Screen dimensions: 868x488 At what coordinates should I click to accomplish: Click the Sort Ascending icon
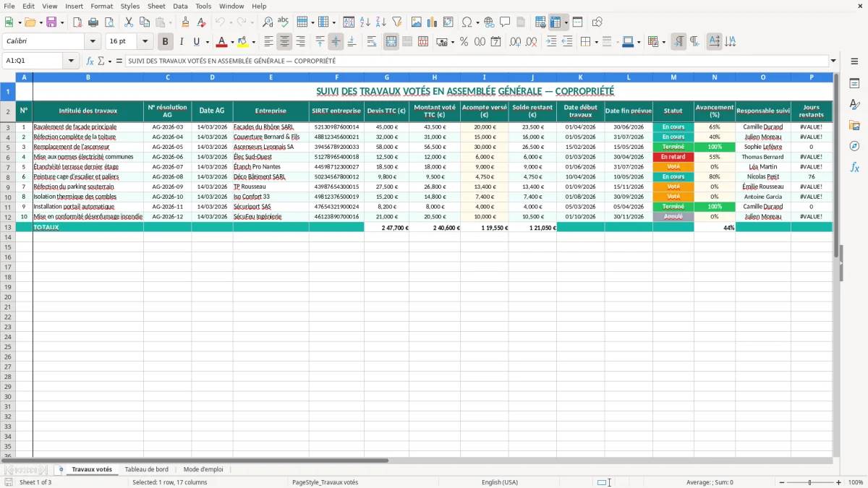coord(365,22)
